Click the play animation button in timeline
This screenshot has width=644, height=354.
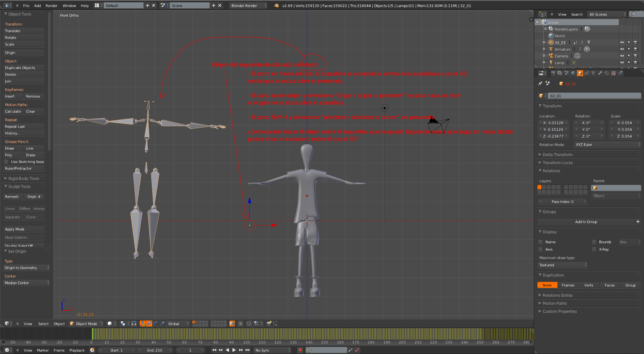pyautogui.click(x=234, y=350)
